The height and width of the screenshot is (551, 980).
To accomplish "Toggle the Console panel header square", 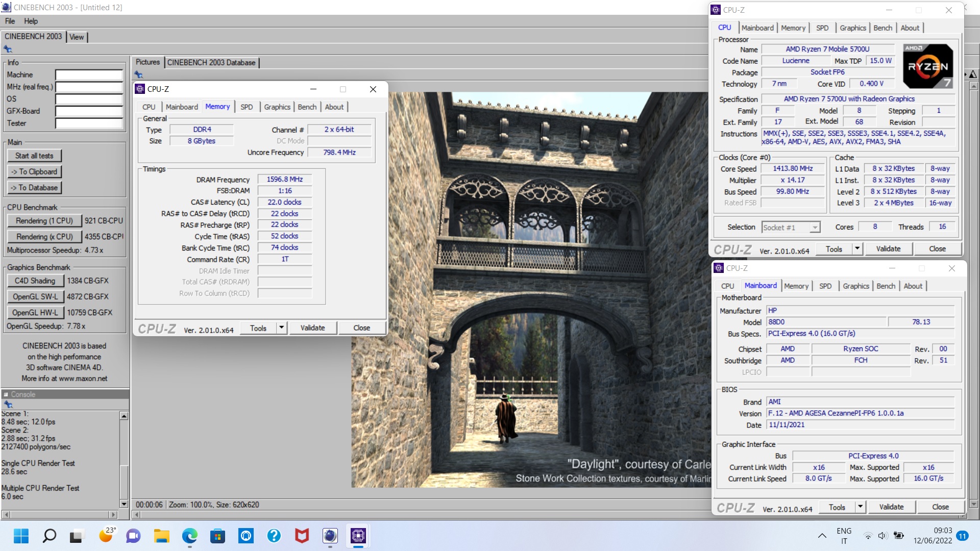I will (6, 394).
